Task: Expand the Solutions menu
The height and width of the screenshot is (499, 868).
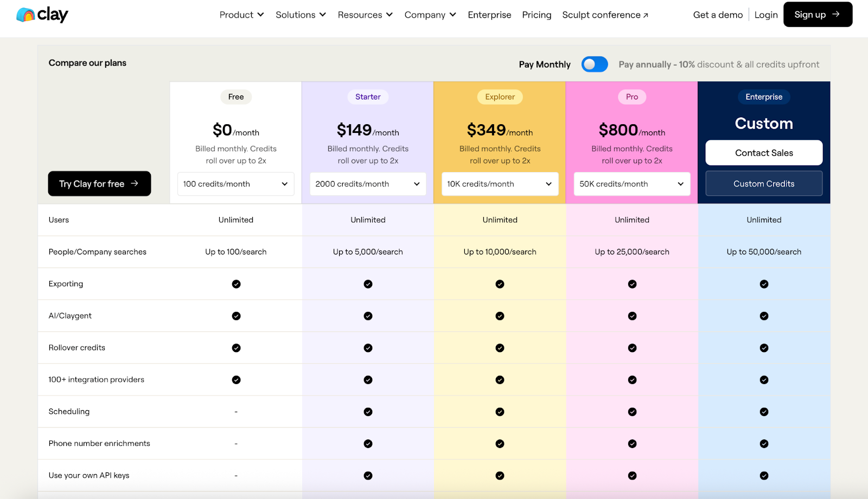Action: click(301, 15)
